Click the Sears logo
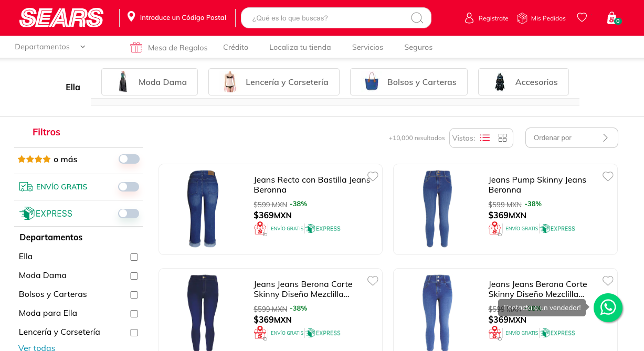The height and width of the screenshot is (351, 644). click(61, 18)
